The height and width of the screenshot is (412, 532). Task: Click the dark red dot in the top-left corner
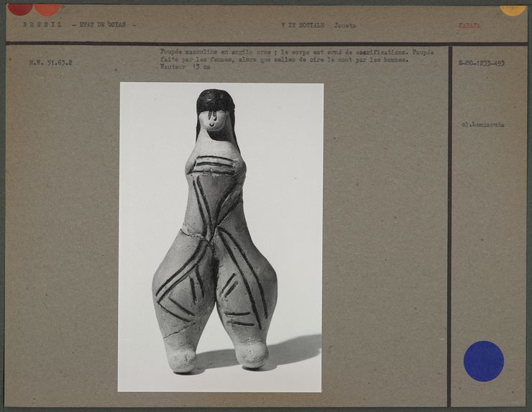click(x=19, y=8)
